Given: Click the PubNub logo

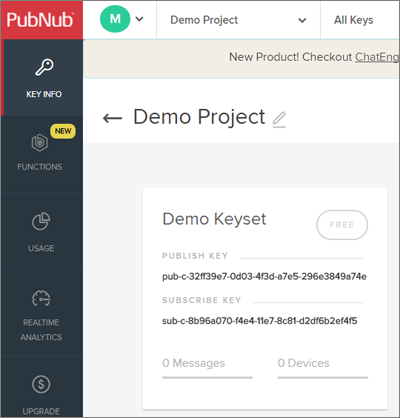Looking at the screenshot, I should 41,20.
